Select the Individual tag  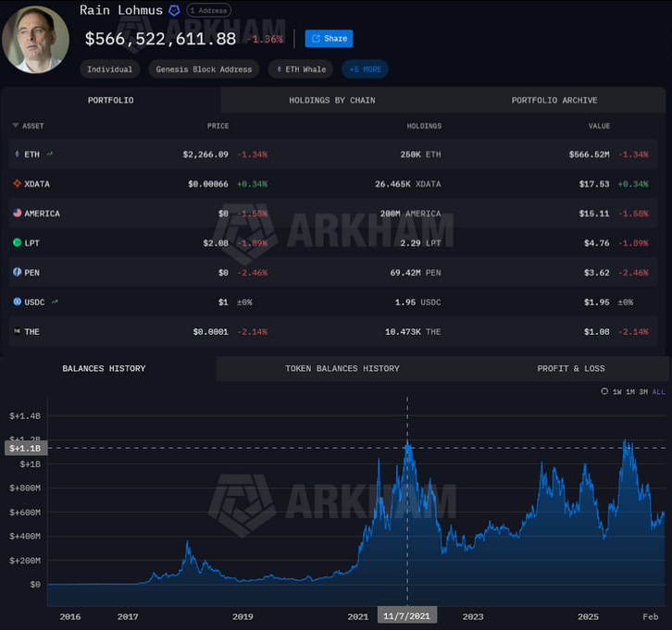(110, 69)
